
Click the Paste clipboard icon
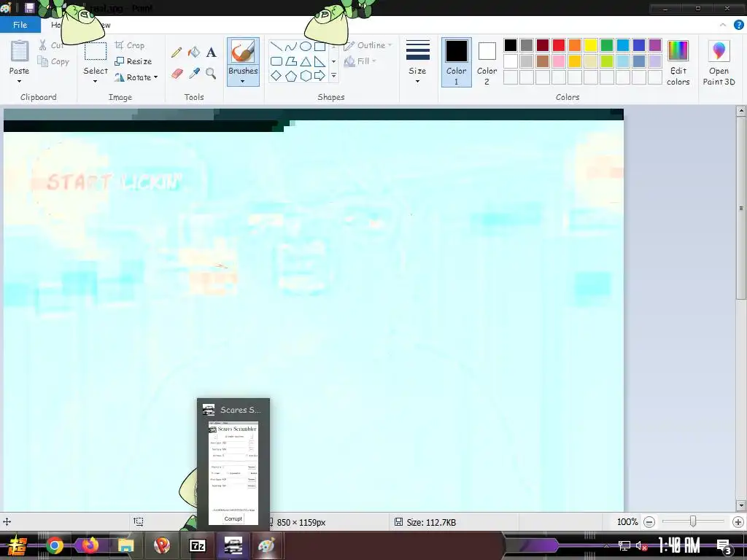20,51
